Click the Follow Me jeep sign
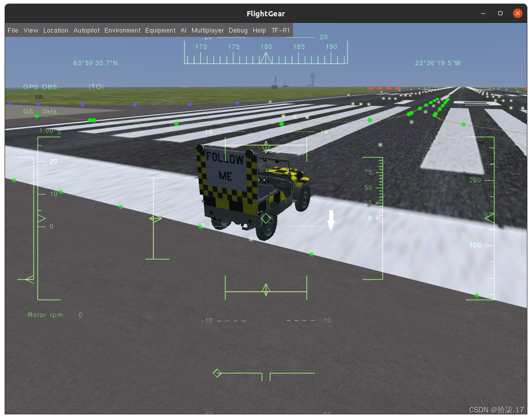 coord(224,168)
